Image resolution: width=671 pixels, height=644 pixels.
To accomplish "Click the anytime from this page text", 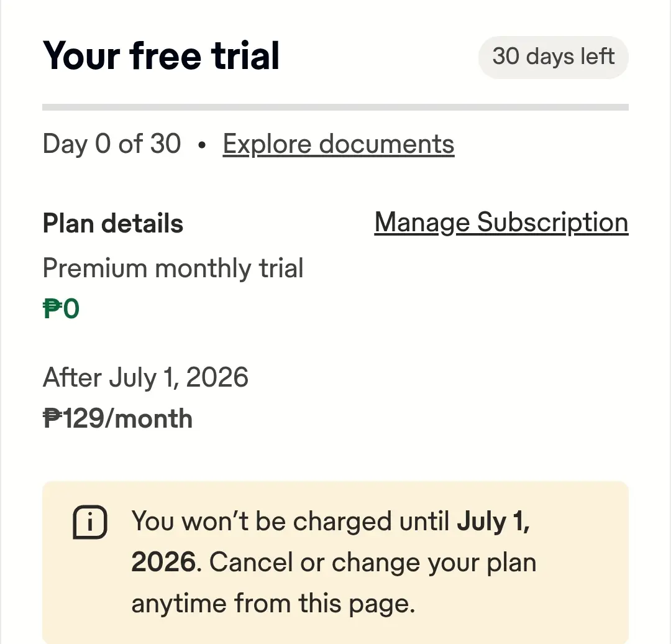I will (273, 604).
